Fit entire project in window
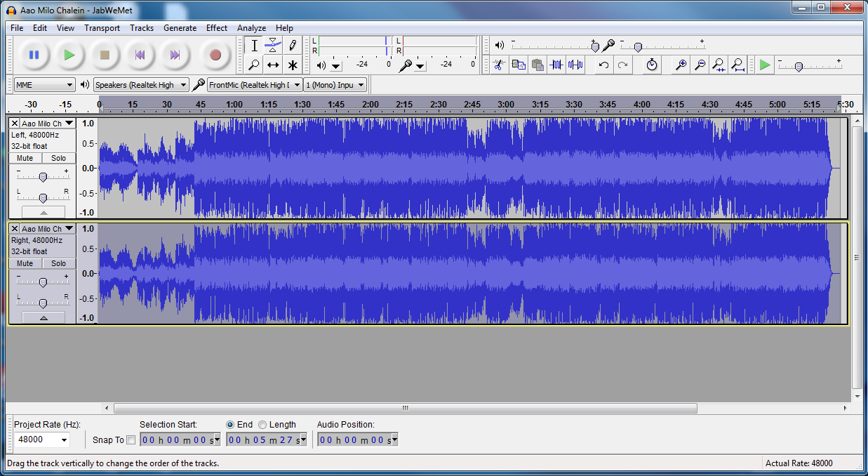Screen dimensions: 868x476 pyautogui.click(x=737, y=65)
